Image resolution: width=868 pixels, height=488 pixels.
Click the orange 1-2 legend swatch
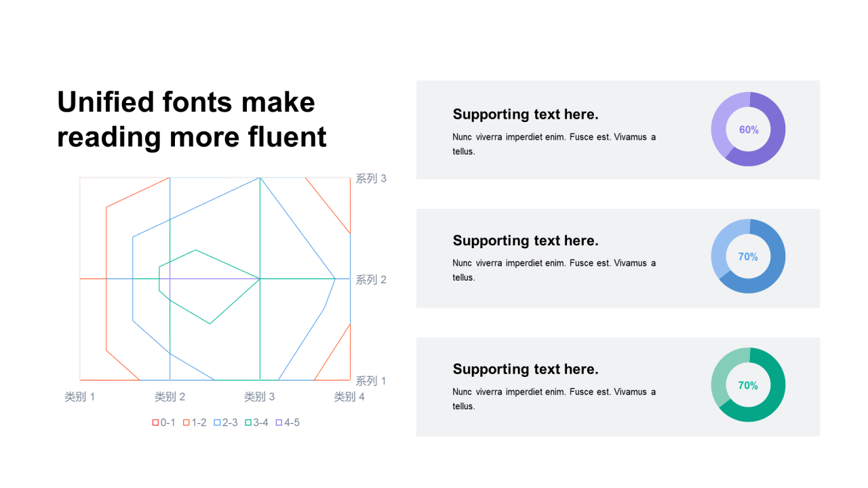(x=186, y=423)
